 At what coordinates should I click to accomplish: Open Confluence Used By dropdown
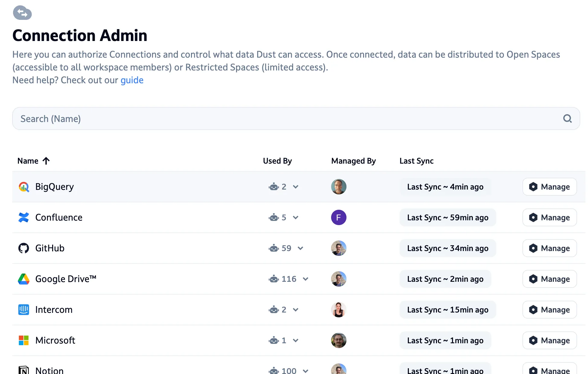296,217
